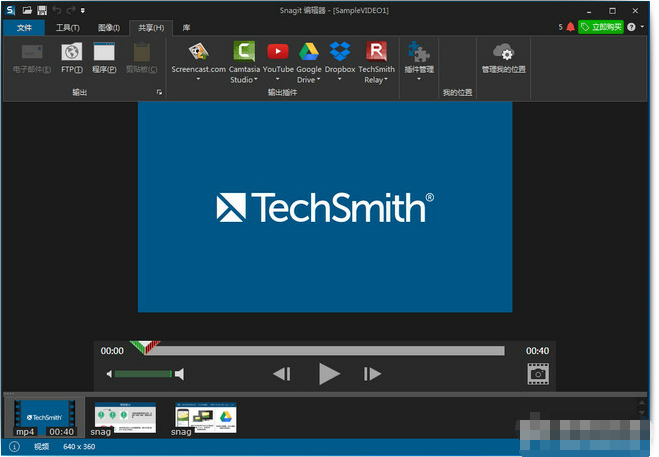Click the red-green playhead marker on timeline
The image size is (659, 457).
coord(145,347)
